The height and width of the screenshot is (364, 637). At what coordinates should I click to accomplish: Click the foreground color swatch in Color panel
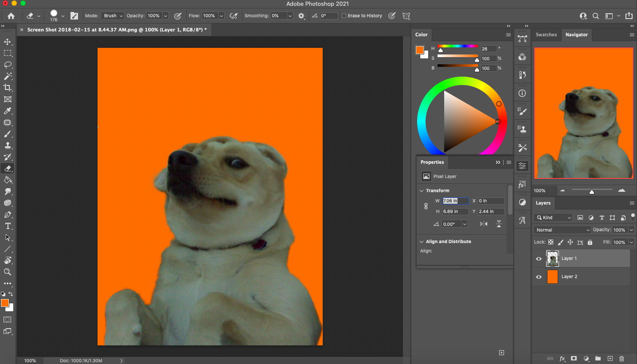pos(419,50)
